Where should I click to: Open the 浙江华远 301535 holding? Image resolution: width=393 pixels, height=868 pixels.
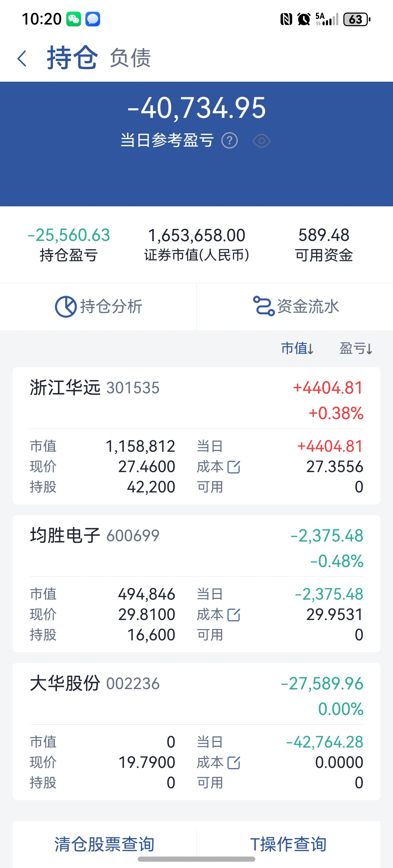click(94, 387)
